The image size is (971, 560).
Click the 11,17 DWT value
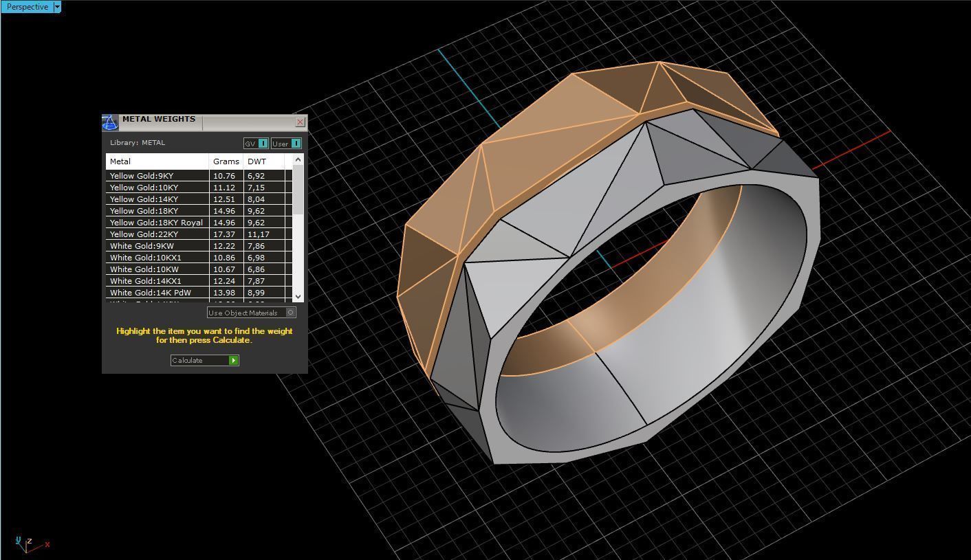pos(258,234)
